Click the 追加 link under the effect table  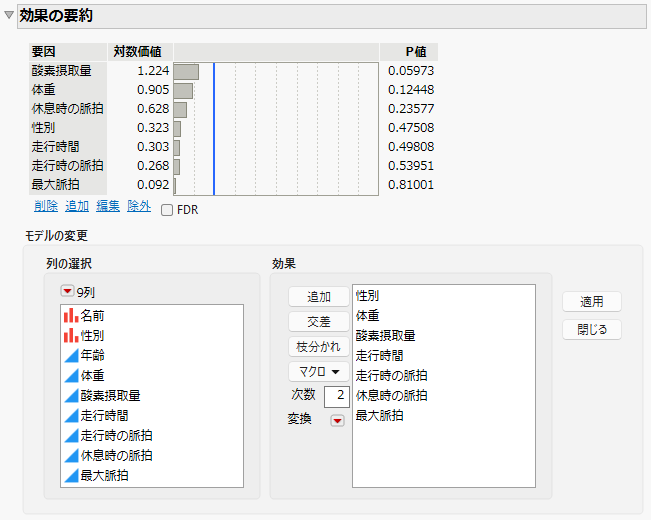pyautogui.click(x=77, y=206)
